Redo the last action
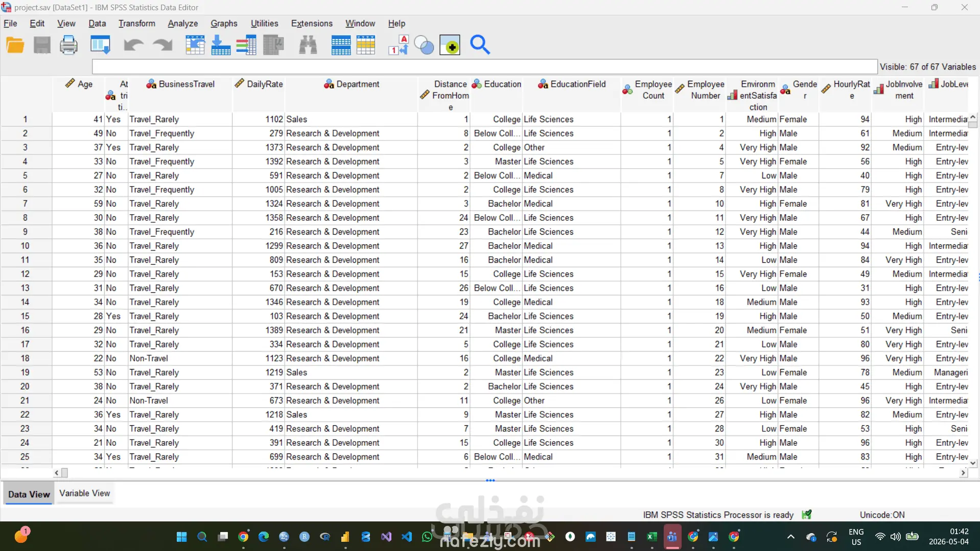The image size is (980, 551). 163,45
